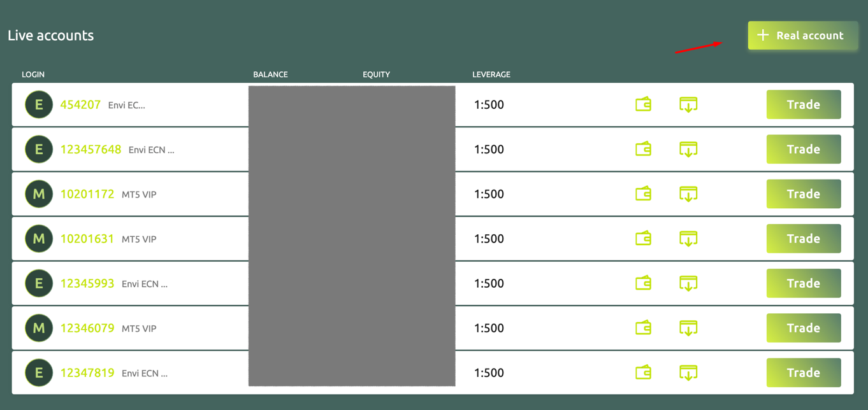The width and height of the screenshot is (868, 410).
Task: Select wallet icon for account 12345993
Action: (x=643, y=283)
